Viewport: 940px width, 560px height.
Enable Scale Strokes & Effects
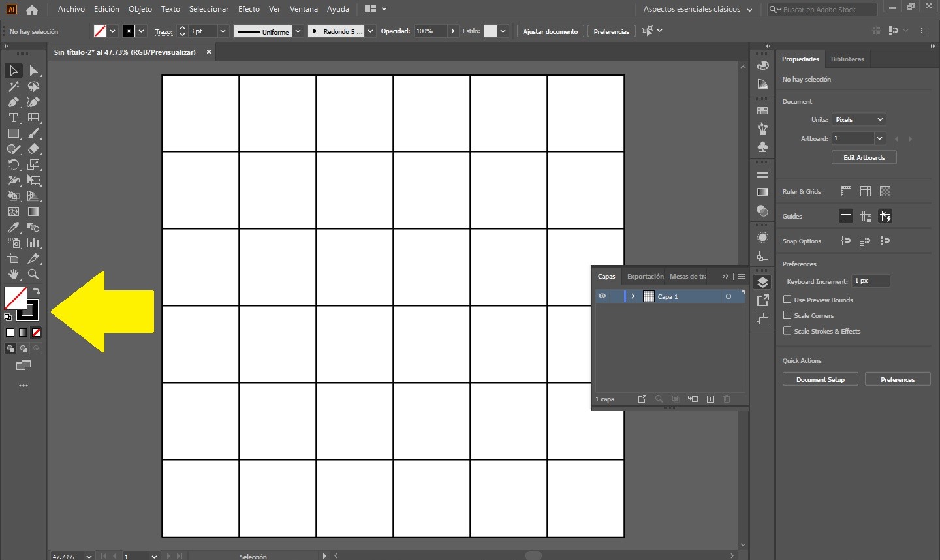787,331
